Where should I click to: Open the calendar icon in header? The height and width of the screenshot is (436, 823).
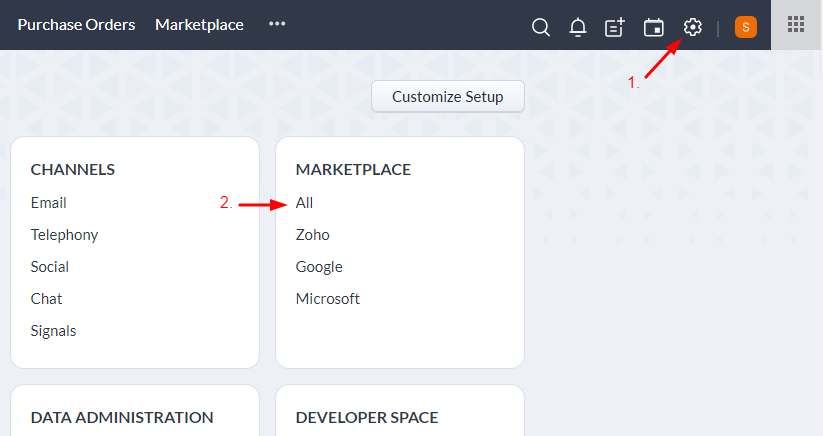[653, 27]
